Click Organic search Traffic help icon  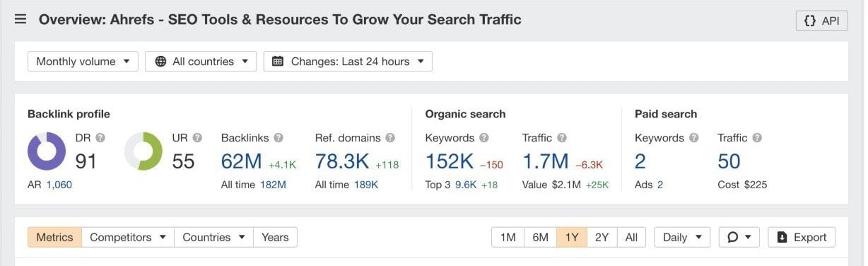562,138
